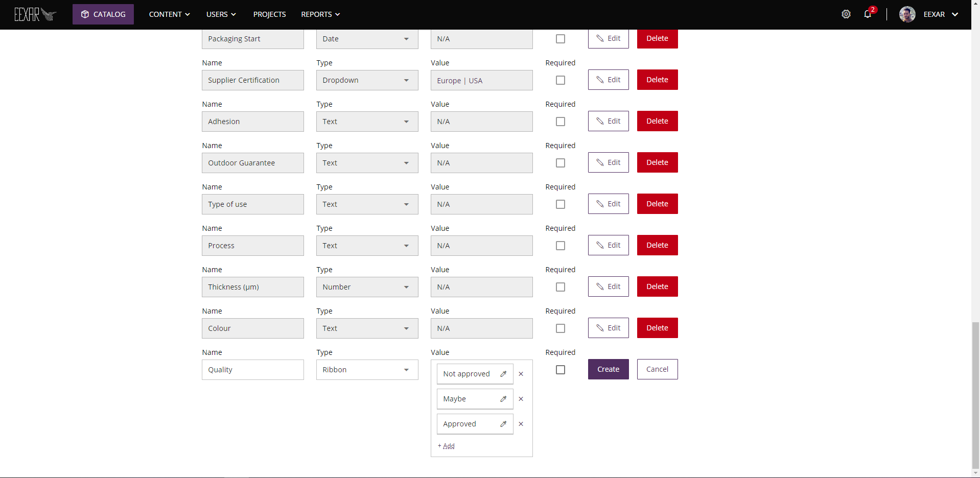Open the notifications bell

pos(868,14)
